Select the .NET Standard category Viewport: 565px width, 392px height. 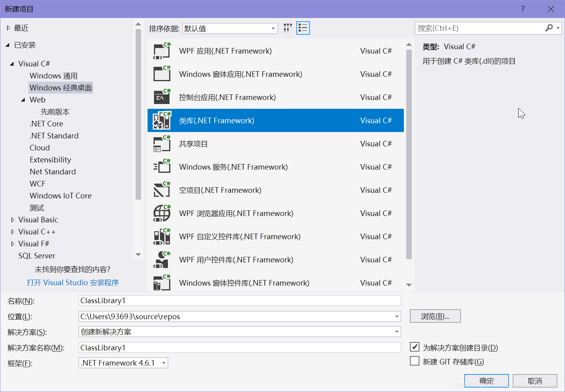pos(54,136)
